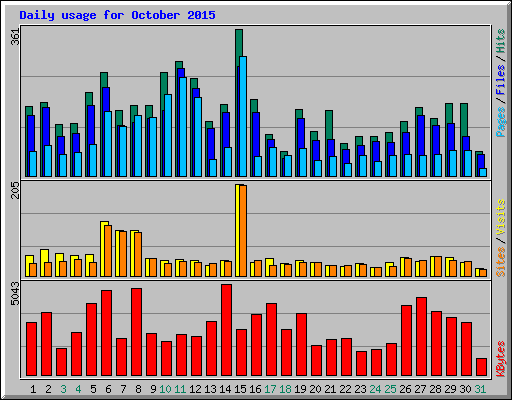Click the red KBytes bar for day 27
The height and width of the screenshot is (400, 512).
point(421,337)
